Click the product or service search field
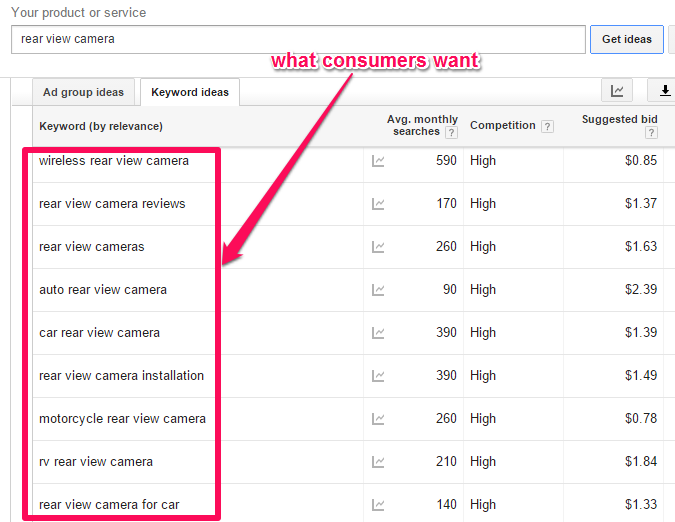675x522 pixels. pyautogui.click(x=297, y=40)
